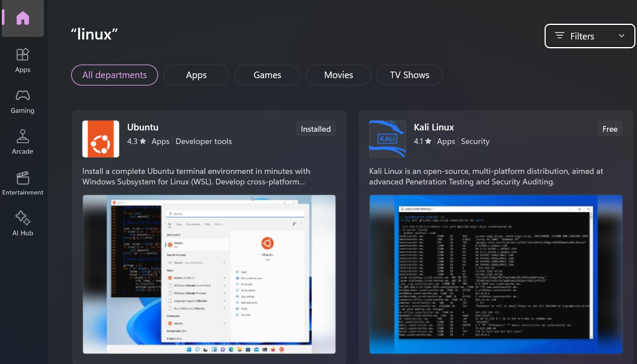Open the Ubuntu app title
The height and width of the screenshot is (364, 637).
143,127
